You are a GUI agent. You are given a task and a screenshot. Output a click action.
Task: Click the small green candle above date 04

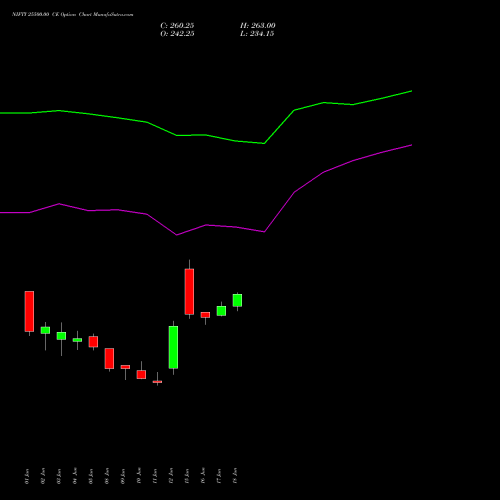(x=77, y=340)
